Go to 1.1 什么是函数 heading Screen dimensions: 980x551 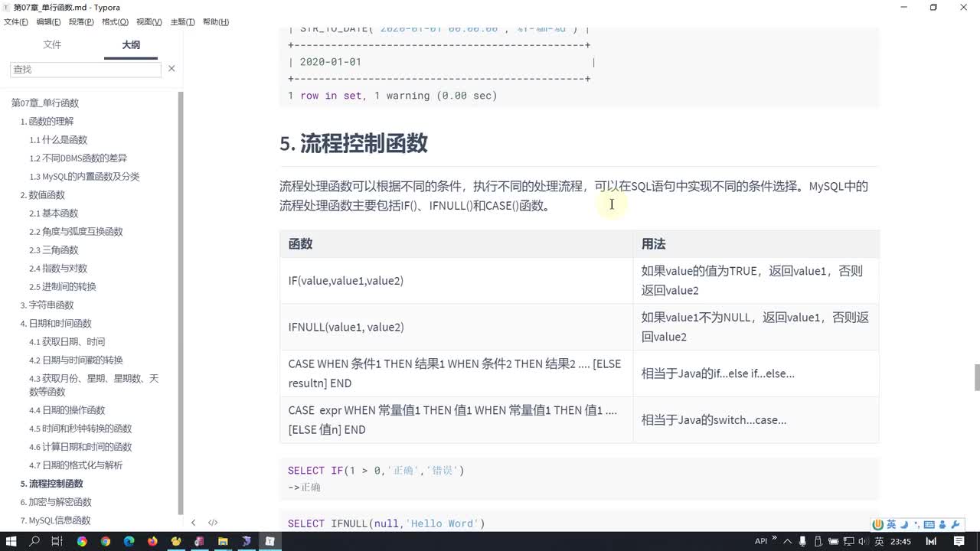58,139
